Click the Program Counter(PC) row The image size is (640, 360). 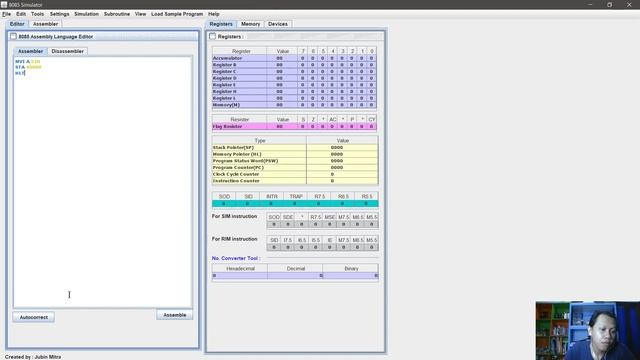[295, 167]
